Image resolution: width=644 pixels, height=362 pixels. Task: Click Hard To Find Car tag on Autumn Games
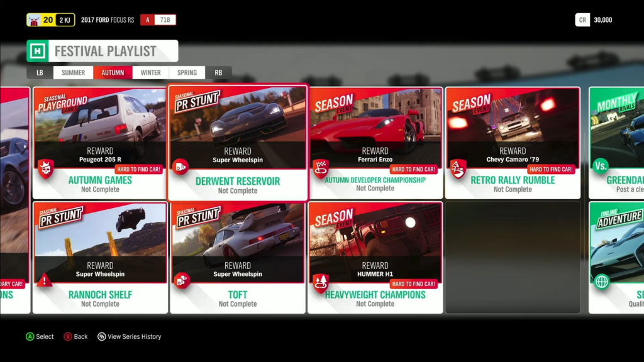[138, 169]
